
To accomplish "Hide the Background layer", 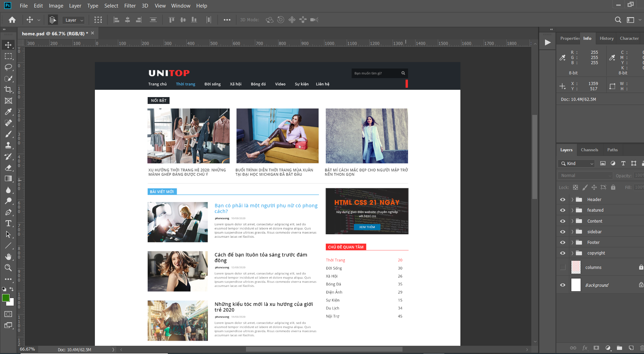I will (x=562, y=285).
